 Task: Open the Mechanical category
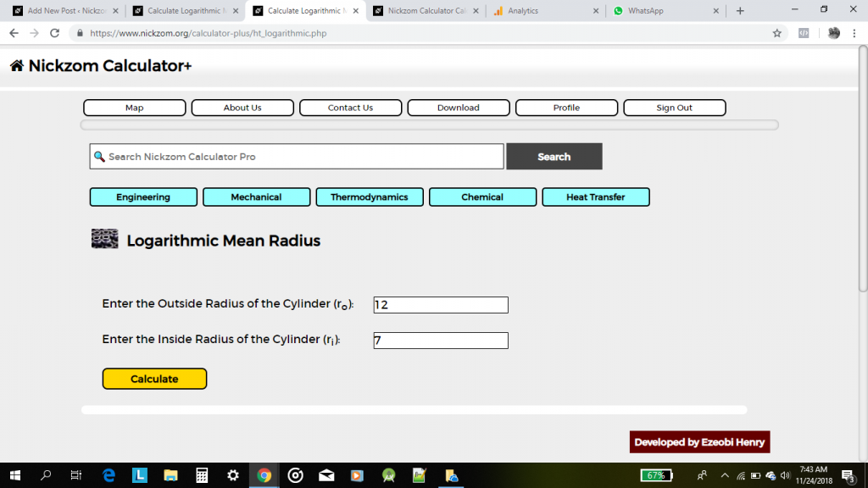pyautogui.click(x=256, y=197)
